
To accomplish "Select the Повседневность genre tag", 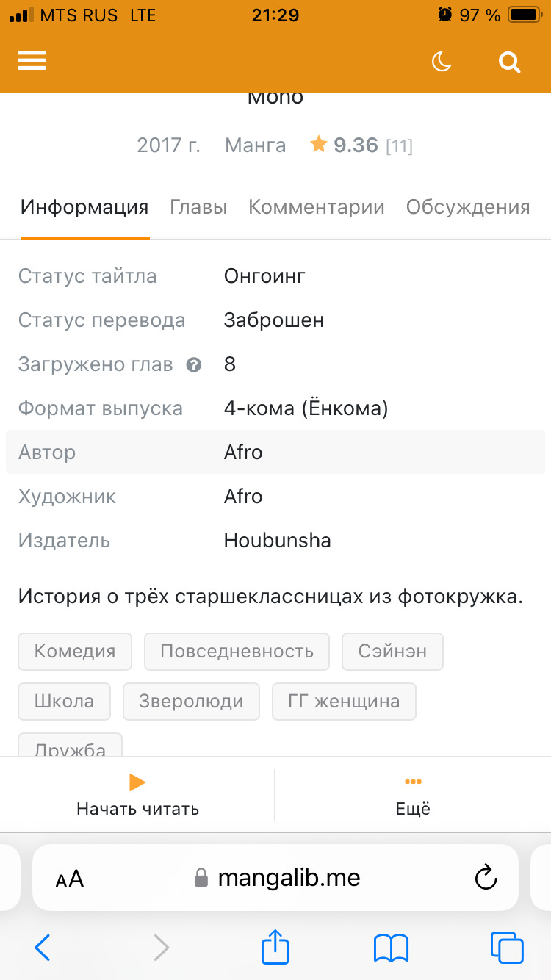I will [x=237, y=652].
